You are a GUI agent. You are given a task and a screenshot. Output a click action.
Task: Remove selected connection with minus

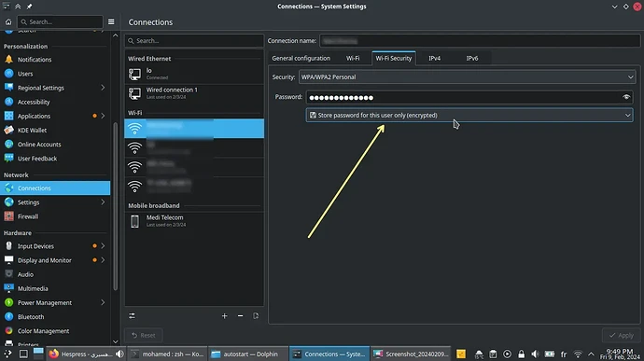tap(240, 316)
